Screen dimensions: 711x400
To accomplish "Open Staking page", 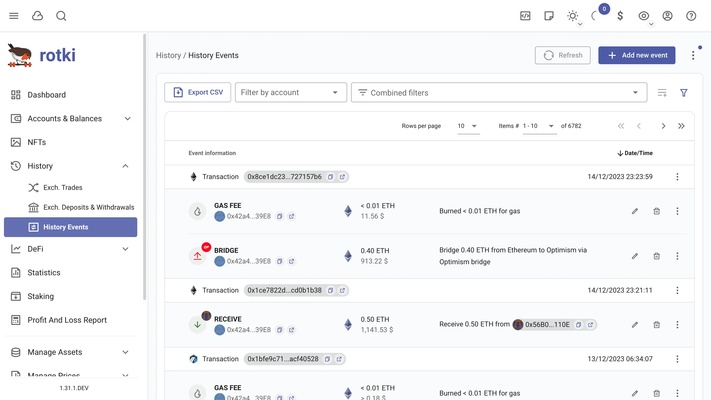I will click(x=70, y=296).
